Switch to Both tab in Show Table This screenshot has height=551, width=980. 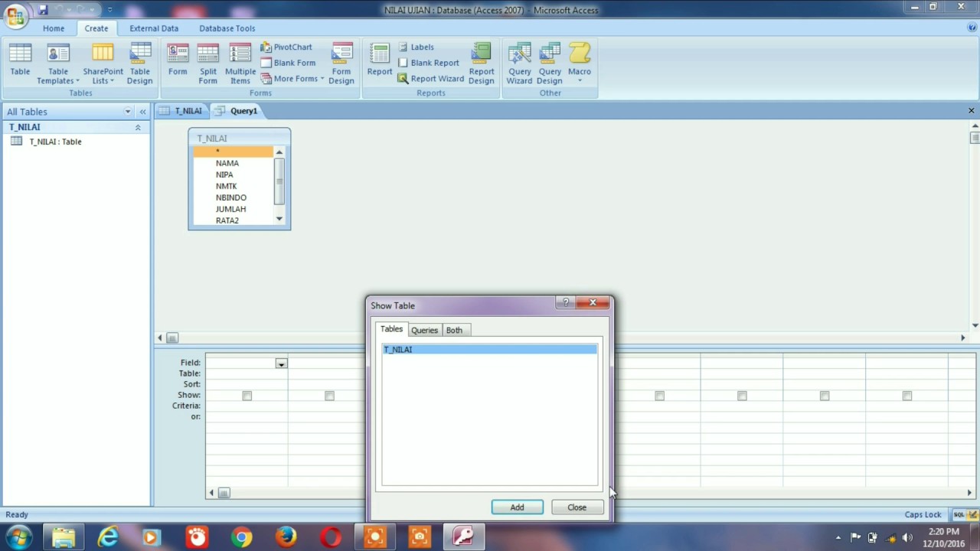pyautogui.click(x=454, y=330)
